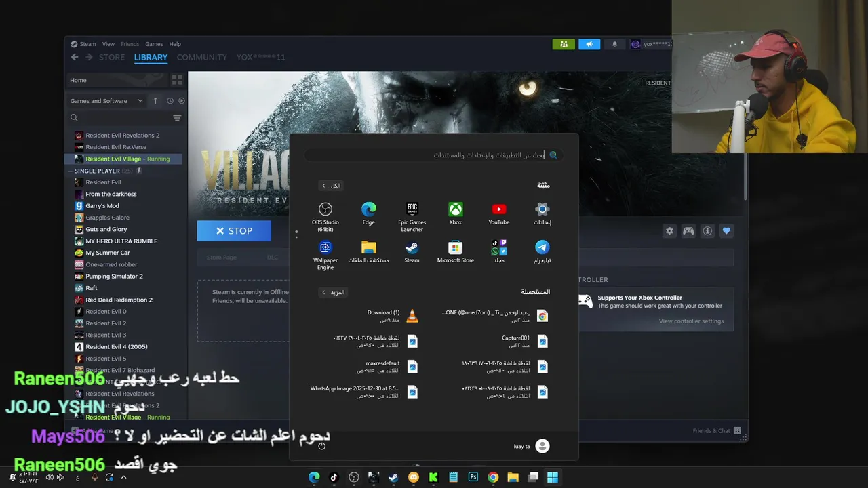Select the LIBRARY tab in Steam
This screenshot has height=488, width=868.
(151, 57)
